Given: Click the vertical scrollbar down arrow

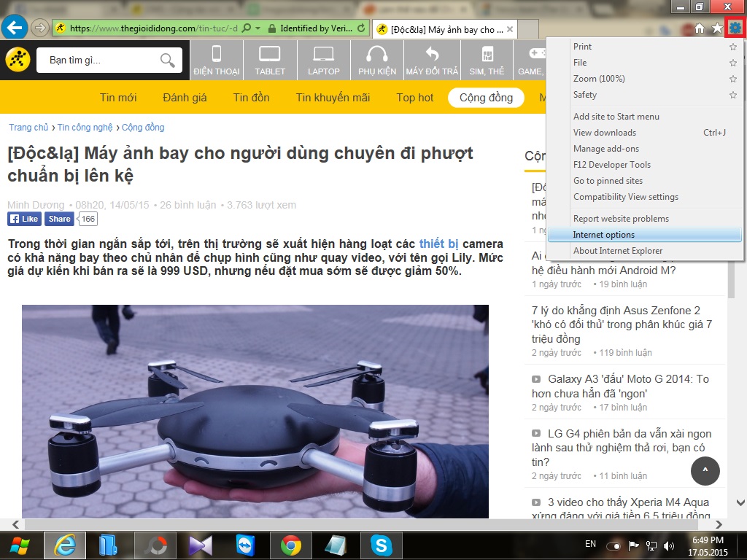Looking at the screenshot, I should point(740,502).
